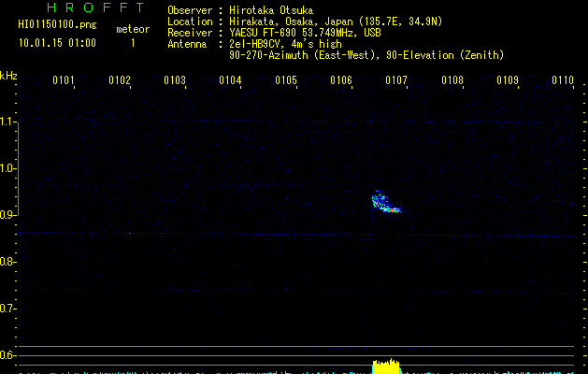Screen dimensions: 588x374
Task: Click the meteor label
Action: point(133,29)
